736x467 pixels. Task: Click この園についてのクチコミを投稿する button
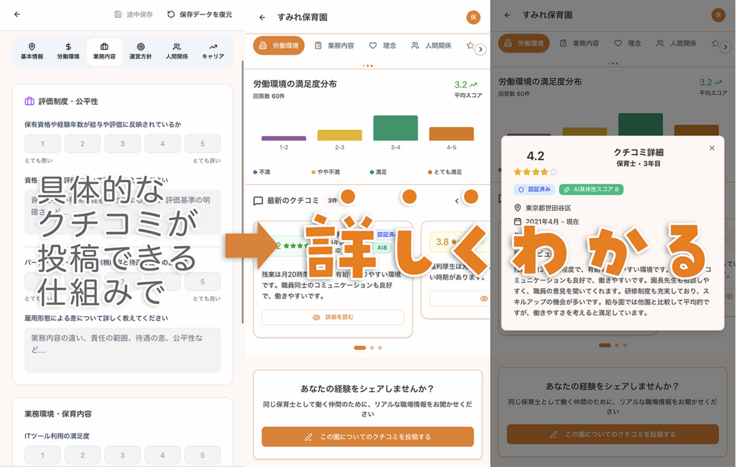tap(367, 436)
